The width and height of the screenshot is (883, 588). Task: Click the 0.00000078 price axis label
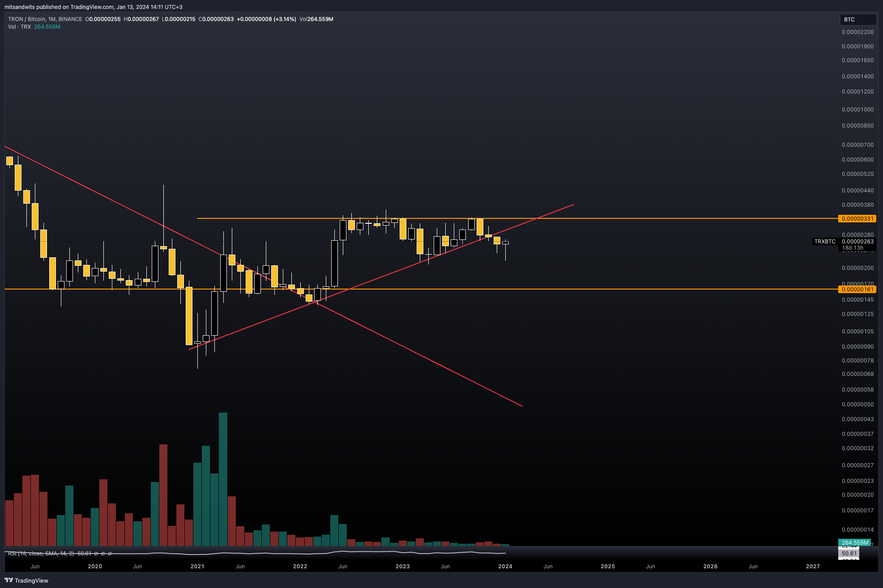click(x=857, y=361)
